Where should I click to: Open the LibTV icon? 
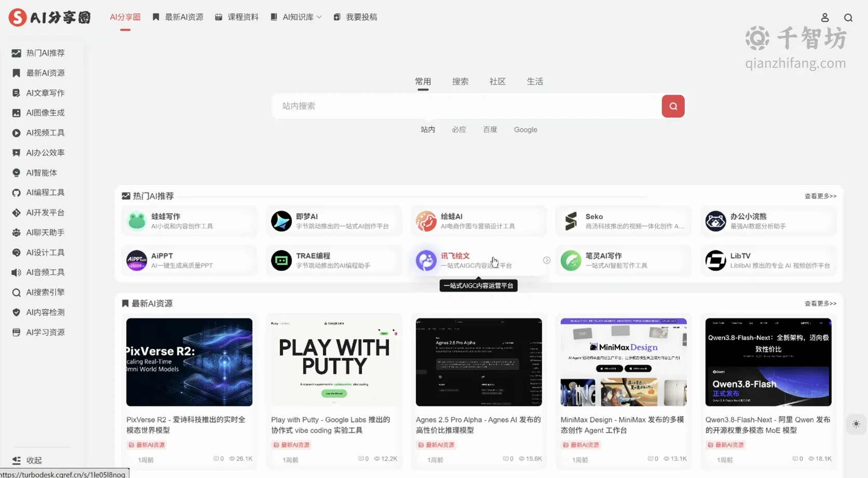click(715, 260)
